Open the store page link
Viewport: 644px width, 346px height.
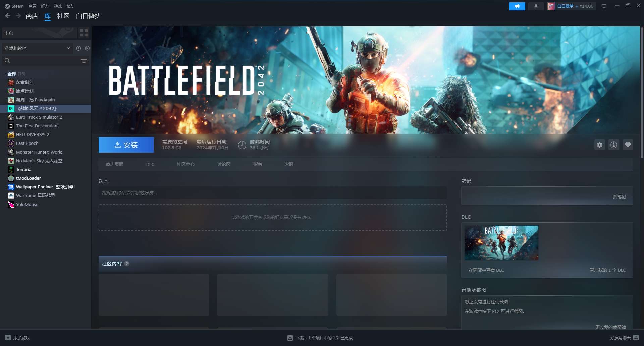click(x=114, y=164)
